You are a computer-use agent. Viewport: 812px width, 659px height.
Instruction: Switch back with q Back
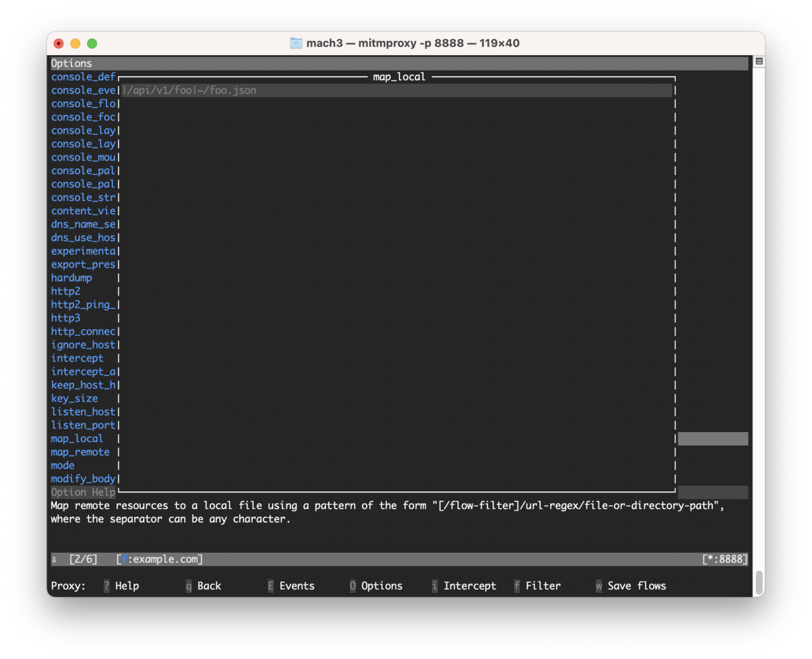[204, 585]
